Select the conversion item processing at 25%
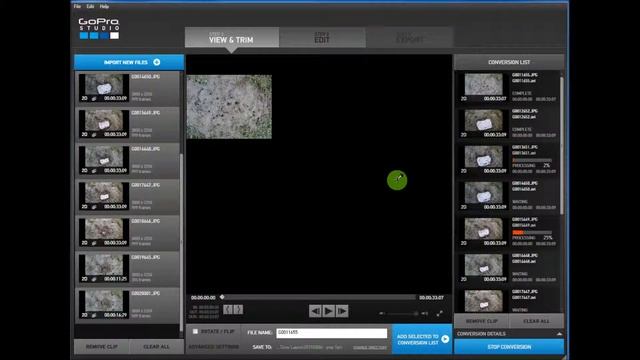 coord(507,232)
